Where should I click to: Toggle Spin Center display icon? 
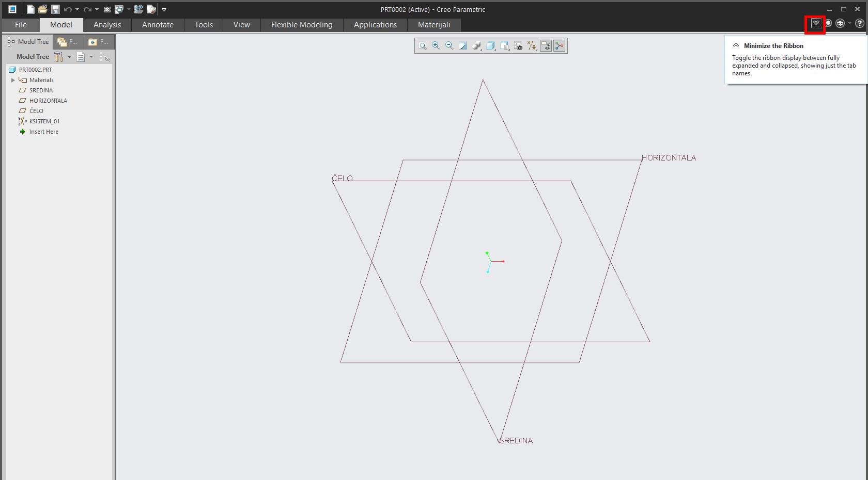560,46
